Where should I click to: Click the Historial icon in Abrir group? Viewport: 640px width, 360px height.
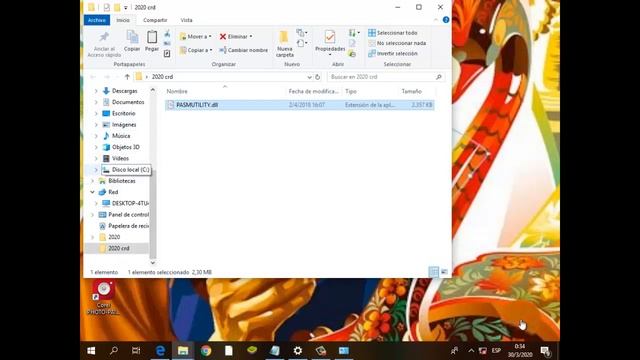[x=352, y=54]
